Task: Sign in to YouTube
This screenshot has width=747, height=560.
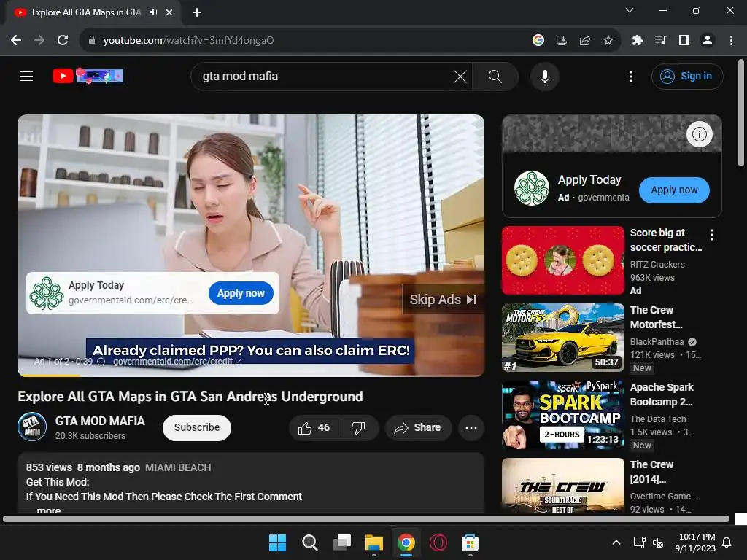Action: pyautogui.click(x=687, y=76)
